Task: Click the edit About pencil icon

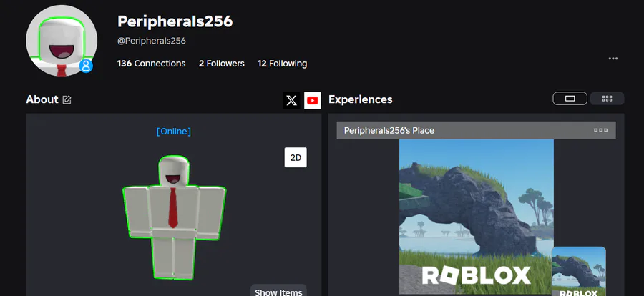Action: (67, 99)
